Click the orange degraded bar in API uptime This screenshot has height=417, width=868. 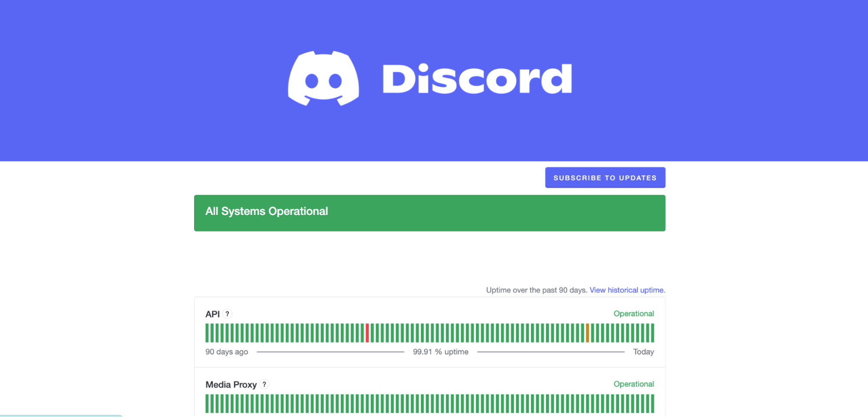point(588,333)
